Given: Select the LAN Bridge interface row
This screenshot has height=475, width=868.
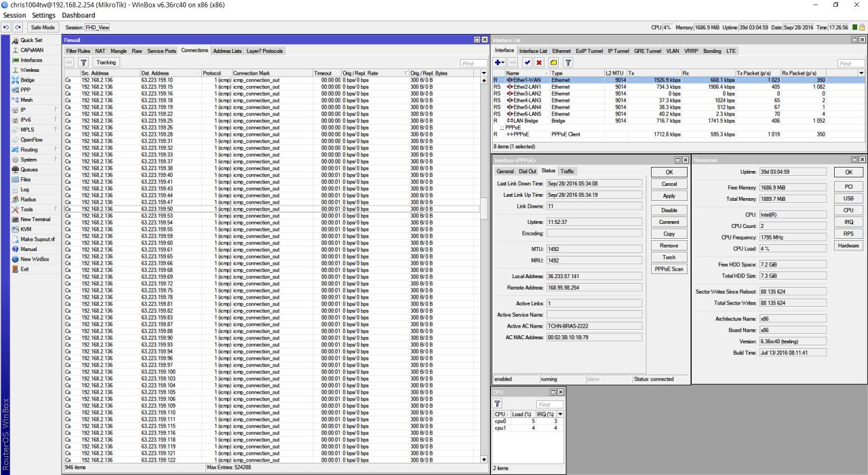Looking at the screenshot, I should 679,120.
